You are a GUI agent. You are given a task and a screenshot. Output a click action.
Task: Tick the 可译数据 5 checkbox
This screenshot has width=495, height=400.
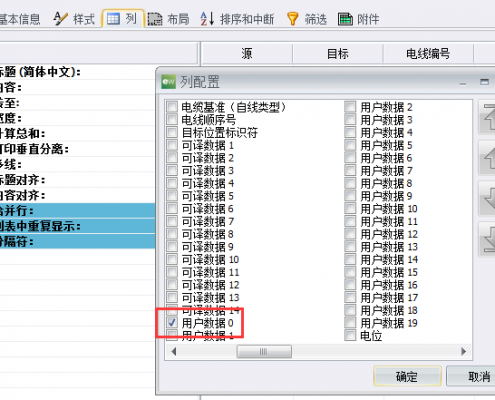point(172,196)
